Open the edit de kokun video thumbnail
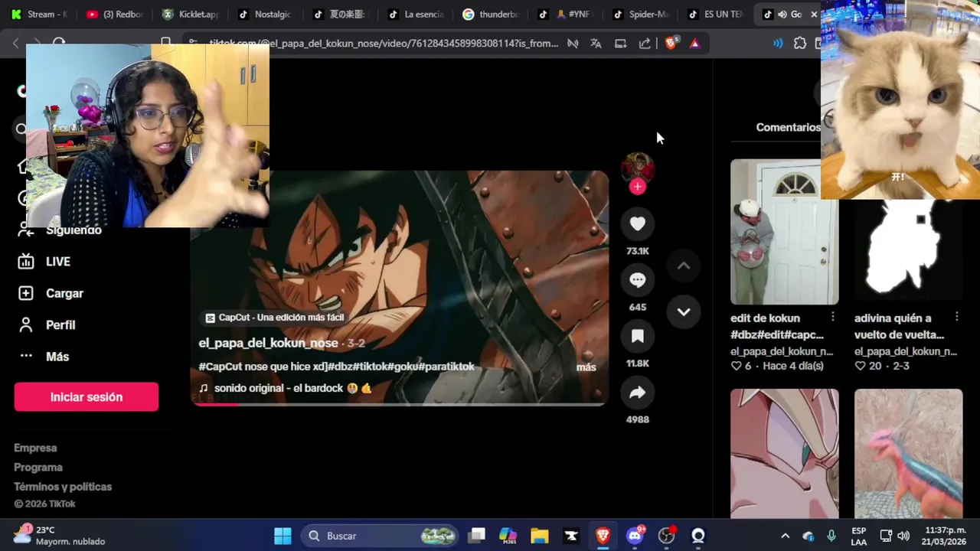Screen dimensions: 980x551 [784, 232]
